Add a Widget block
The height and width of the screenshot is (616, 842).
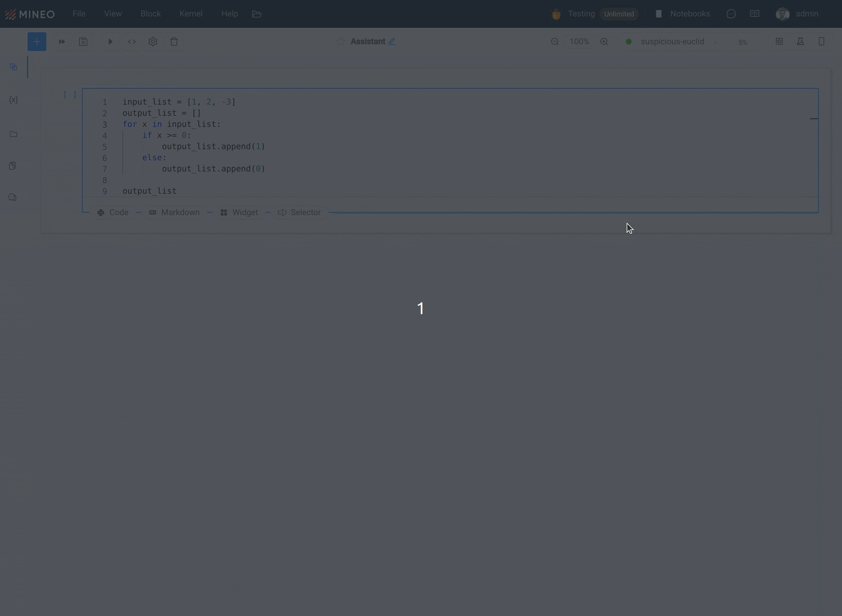(x=239, y=212)
